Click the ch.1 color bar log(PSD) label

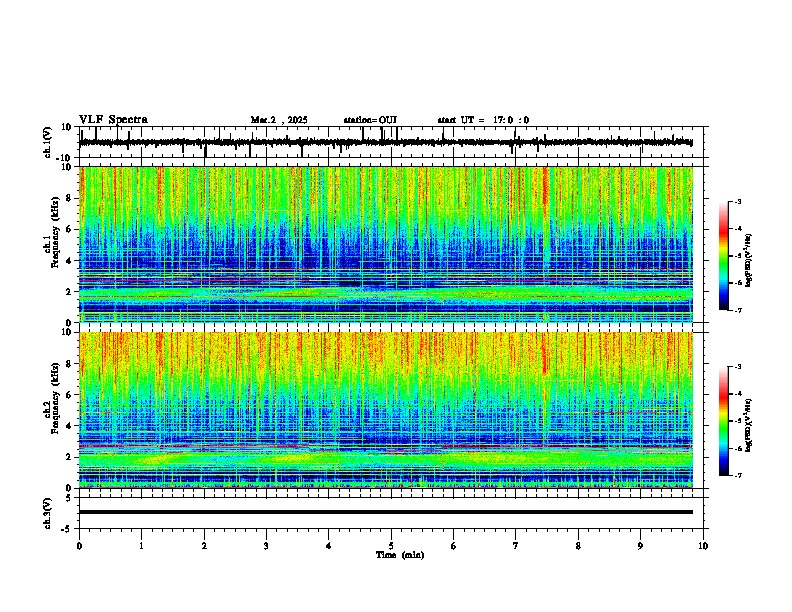(749, 261)
